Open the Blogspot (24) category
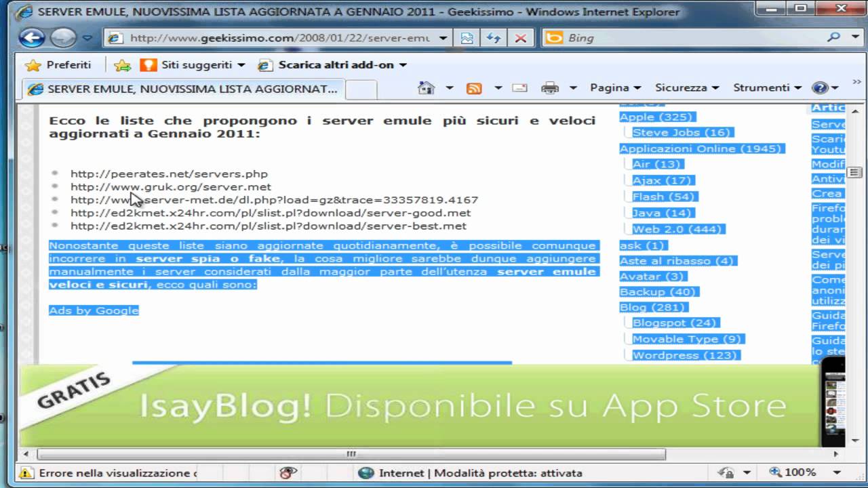The height and width of the screenshot is (488, 868). [x=675, y=323]
